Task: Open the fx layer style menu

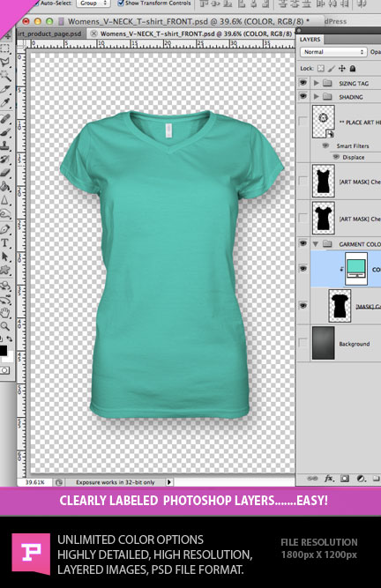Action: (329, 479)
